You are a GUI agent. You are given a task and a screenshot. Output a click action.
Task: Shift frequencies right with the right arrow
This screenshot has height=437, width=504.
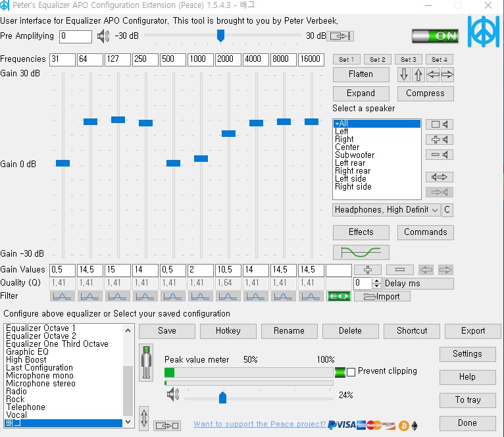(x=447, y=74)
